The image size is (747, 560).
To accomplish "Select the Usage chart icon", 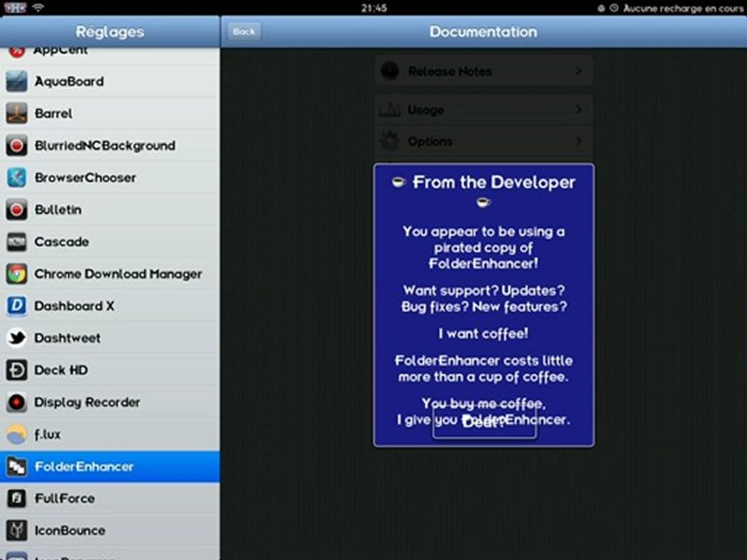I will click(390, 110).
